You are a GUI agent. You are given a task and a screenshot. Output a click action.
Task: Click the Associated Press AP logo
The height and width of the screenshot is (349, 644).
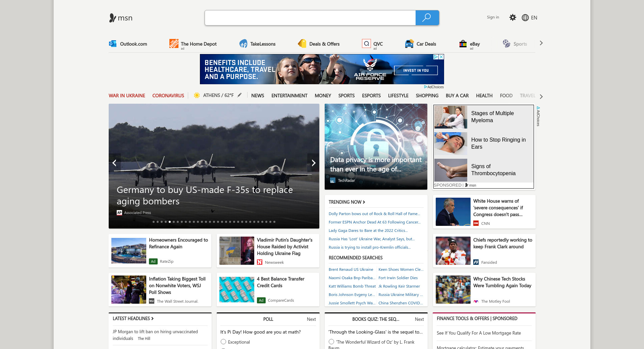(x=119, y=212)
